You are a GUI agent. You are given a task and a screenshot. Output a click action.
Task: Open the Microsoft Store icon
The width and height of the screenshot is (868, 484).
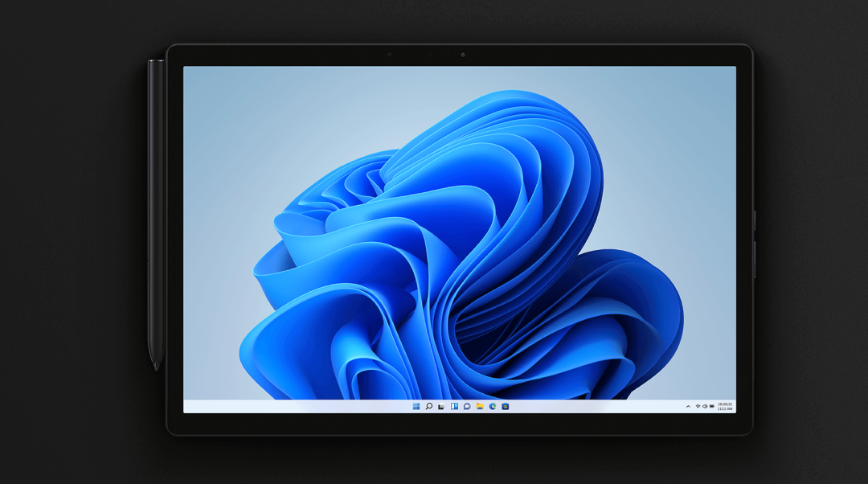[505, 407]
